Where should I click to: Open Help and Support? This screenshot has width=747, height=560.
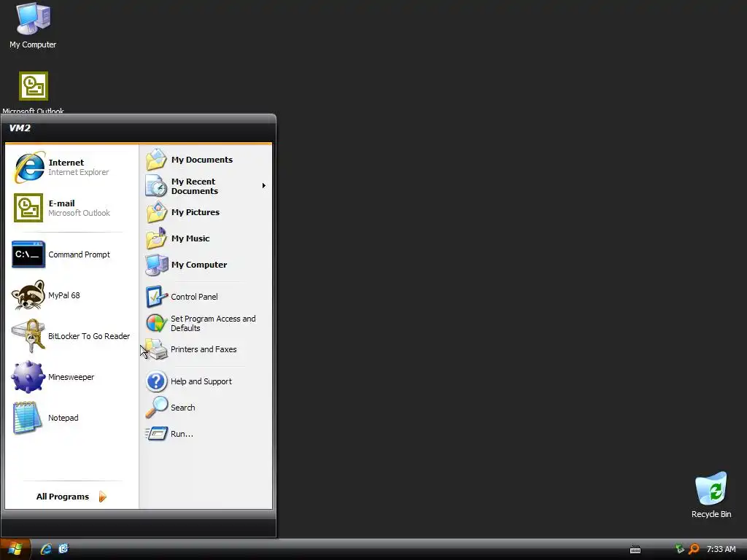206,381
